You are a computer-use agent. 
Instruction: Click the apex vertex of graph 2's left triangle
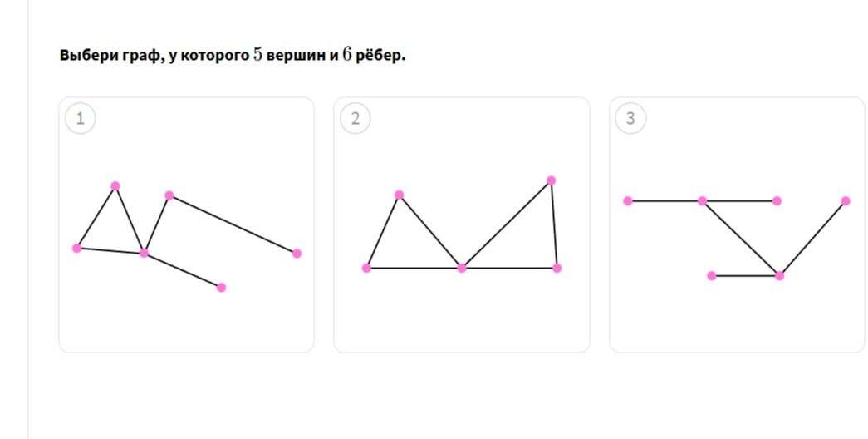coord(400,195)
